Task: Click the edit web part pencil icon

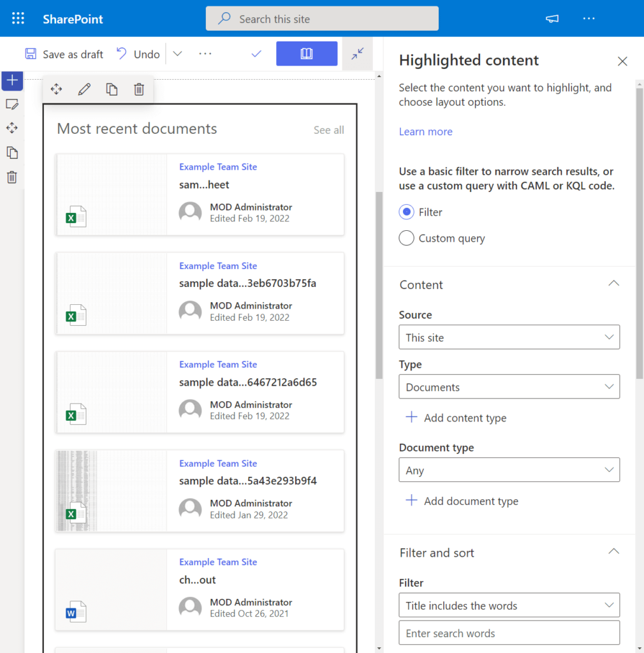Action: tap(84, 89)
